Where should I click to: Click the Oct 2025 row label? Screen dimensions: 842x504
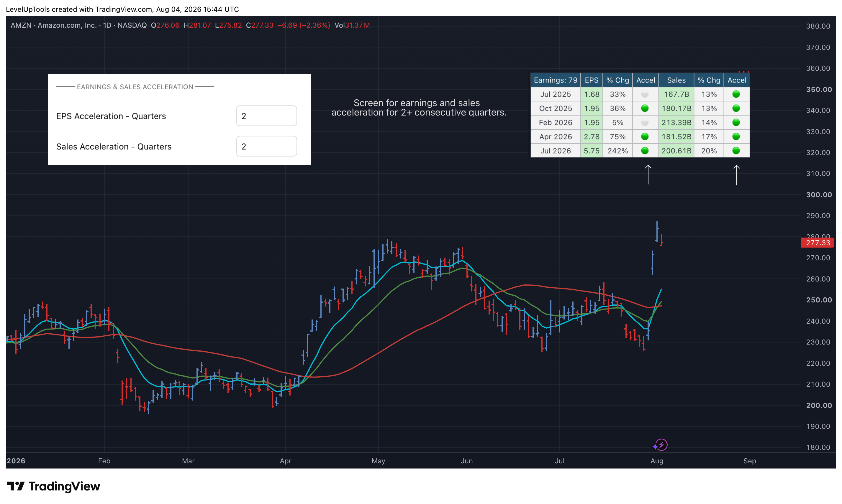click(x=556, y=108)
